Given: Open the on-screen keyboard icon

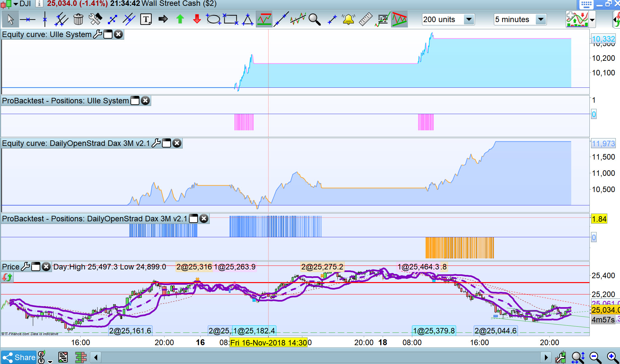Looking at the screenshot, I should pyautogui.click(x=586, y=4).
